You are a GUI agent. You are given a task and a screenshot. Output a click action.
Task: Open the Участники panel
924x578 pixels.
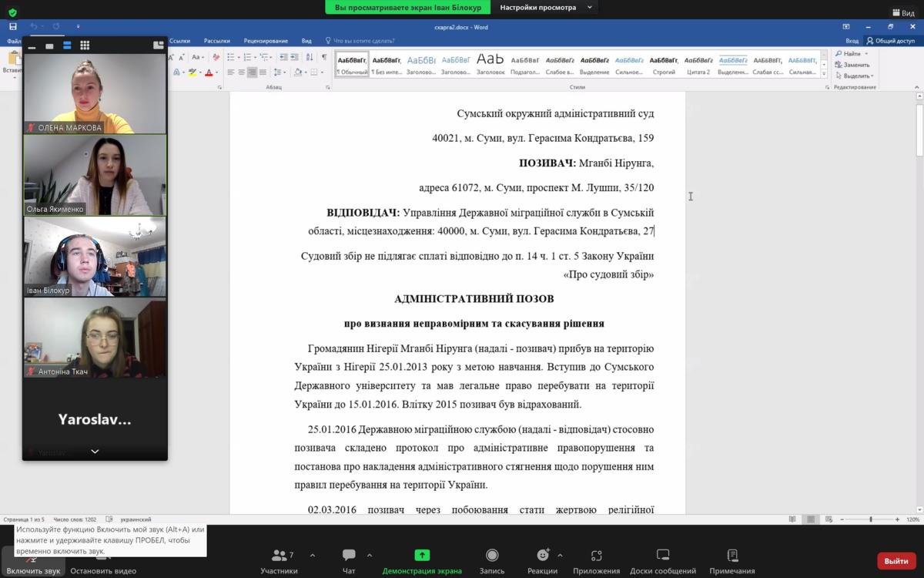279,561
